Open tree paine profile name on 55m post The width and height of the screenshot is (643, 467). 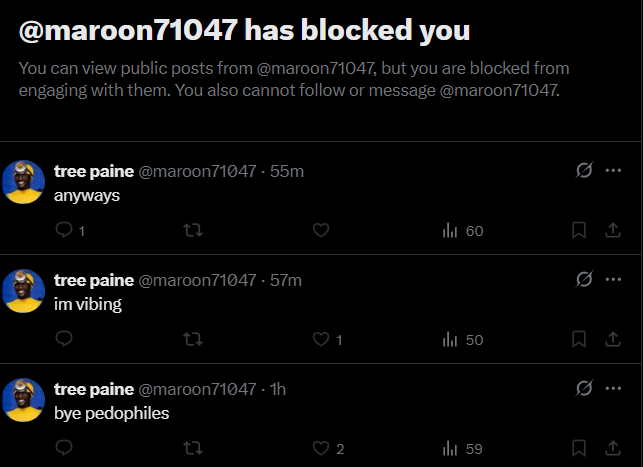[94, 171]
